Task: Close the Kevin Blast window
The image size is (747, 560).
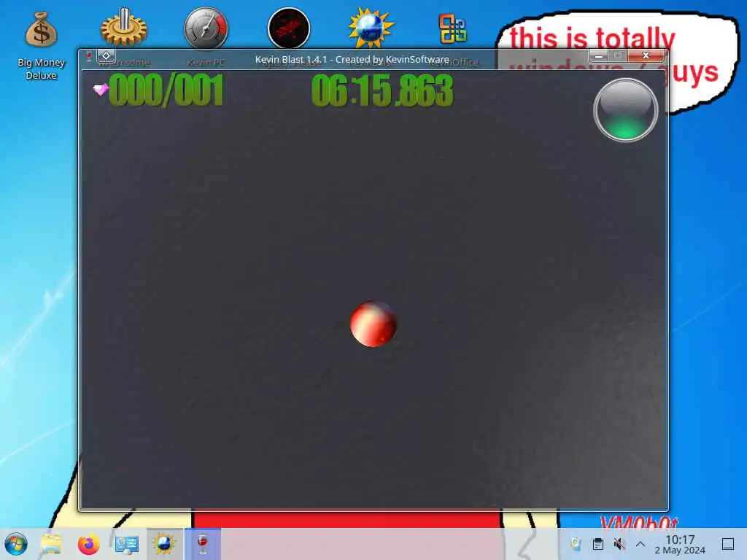Action: [646, 56]
